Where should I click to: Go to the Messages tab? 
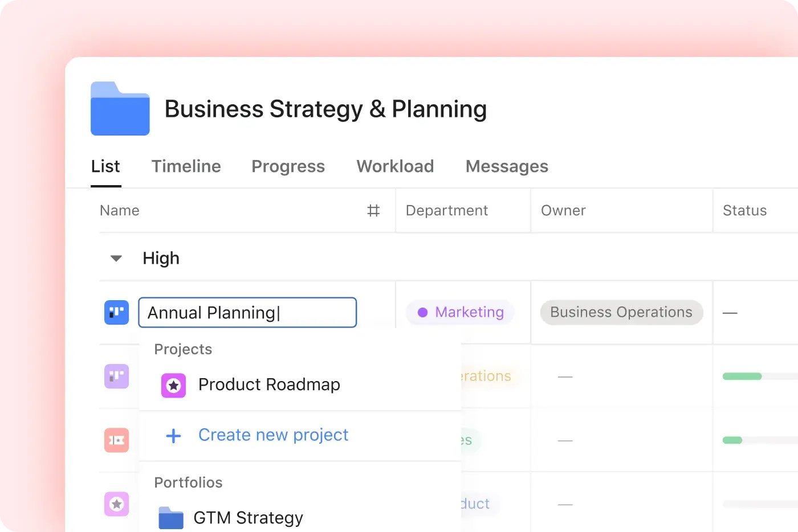click(507, 166)
